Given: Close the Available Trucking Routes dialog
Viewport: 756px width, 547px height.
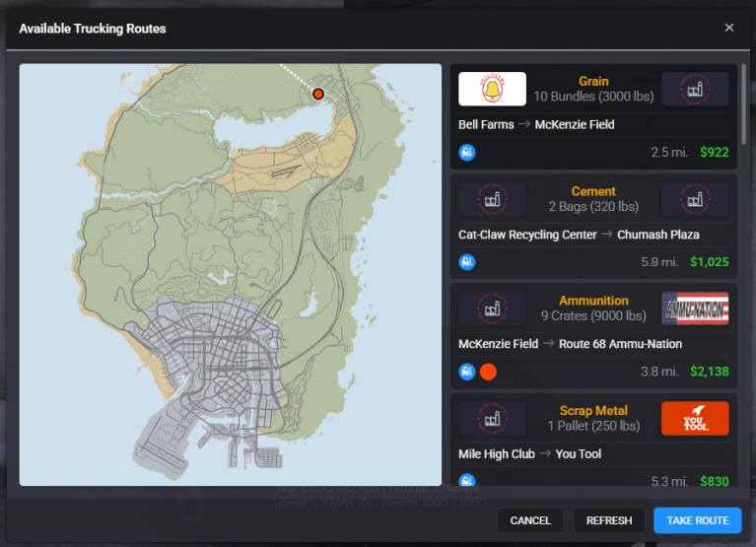Looking at the screenshot, I should coord(729,28).
